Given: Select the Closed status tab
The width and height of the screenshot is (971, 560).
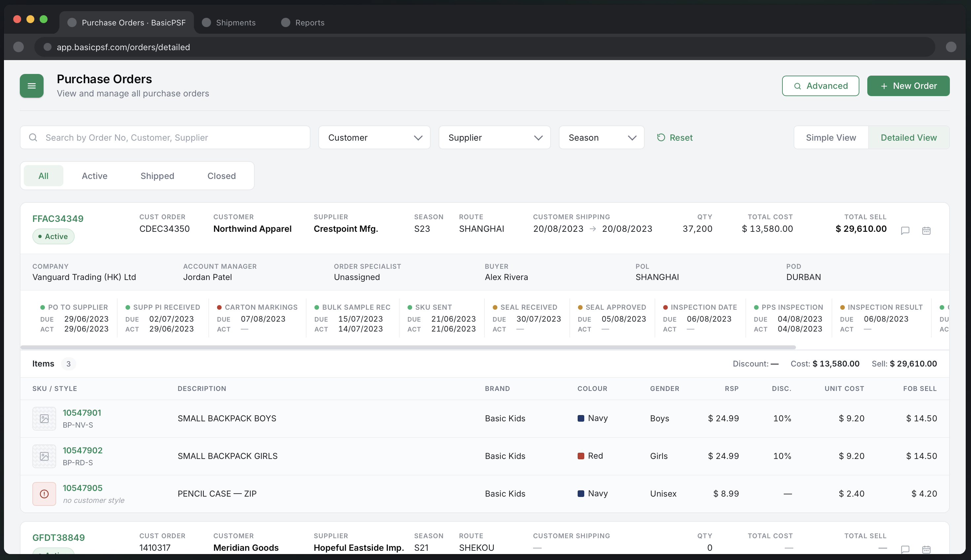Looking at the screenshot, I should [222, 176].
